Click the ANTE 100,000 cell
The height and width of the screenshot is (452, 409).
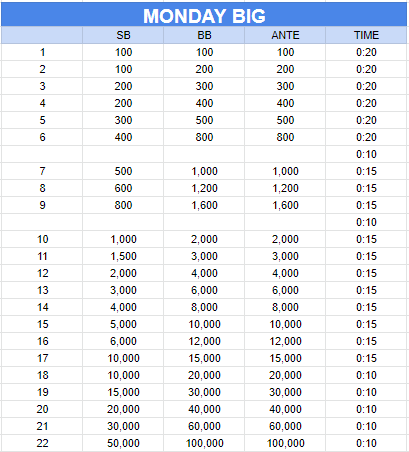click(285, 443)
